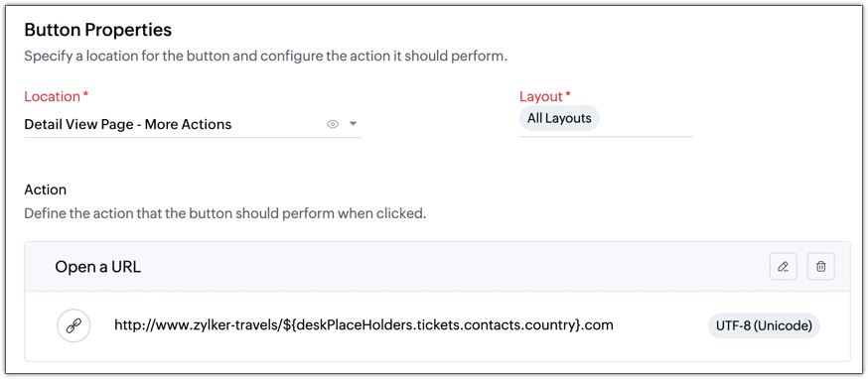Click the Button Properties heading
Viewport: 868px width, 379px height.
pyautogui.click(x=98, y=30)
